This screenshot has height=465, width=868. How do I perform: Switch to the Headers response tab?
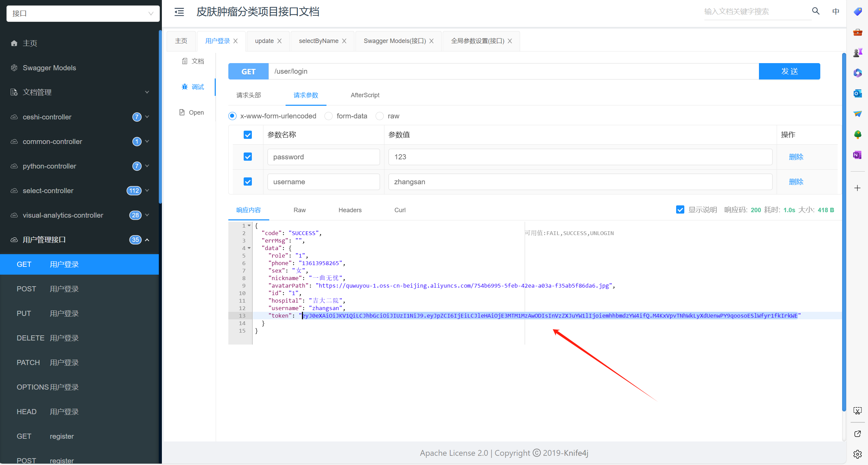[350, 210]
